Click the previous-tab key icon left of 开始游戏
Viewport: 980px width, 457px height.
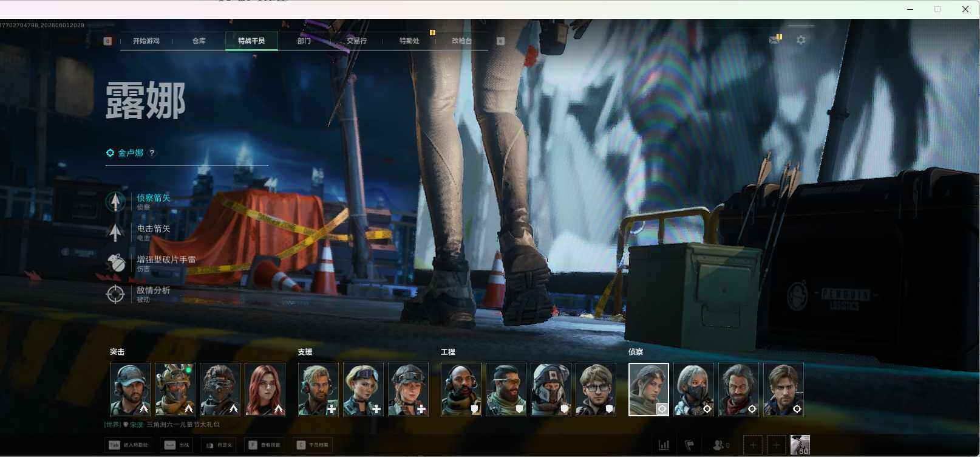[107, 41]
